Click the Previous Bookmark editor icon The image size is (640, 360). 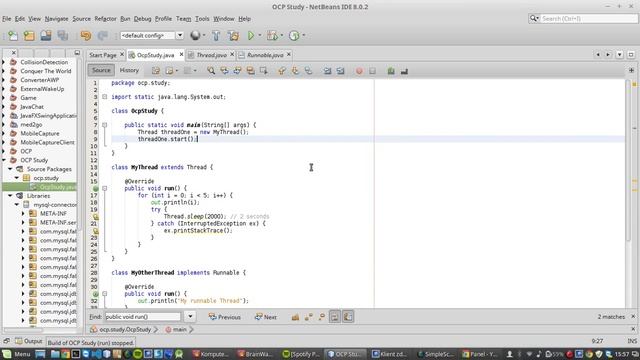click(x=282, y=71)
